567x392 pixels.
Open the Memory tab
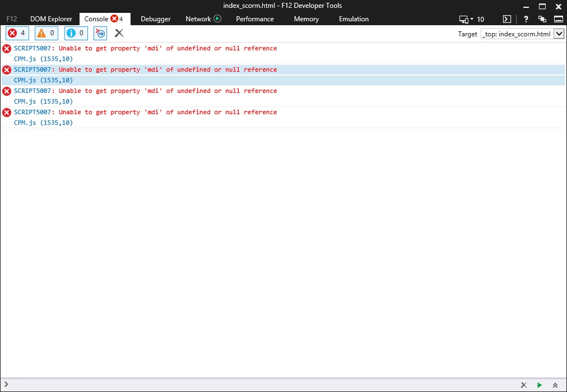pos(306,19)
